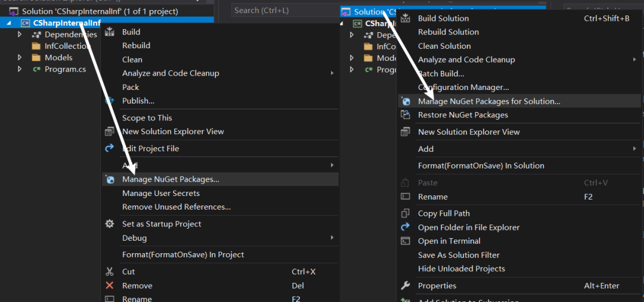The height and width of the screenshot is (302, 644).
Task: Expand the truncated Mode folder in the right tree
Action: pos(352,58)
